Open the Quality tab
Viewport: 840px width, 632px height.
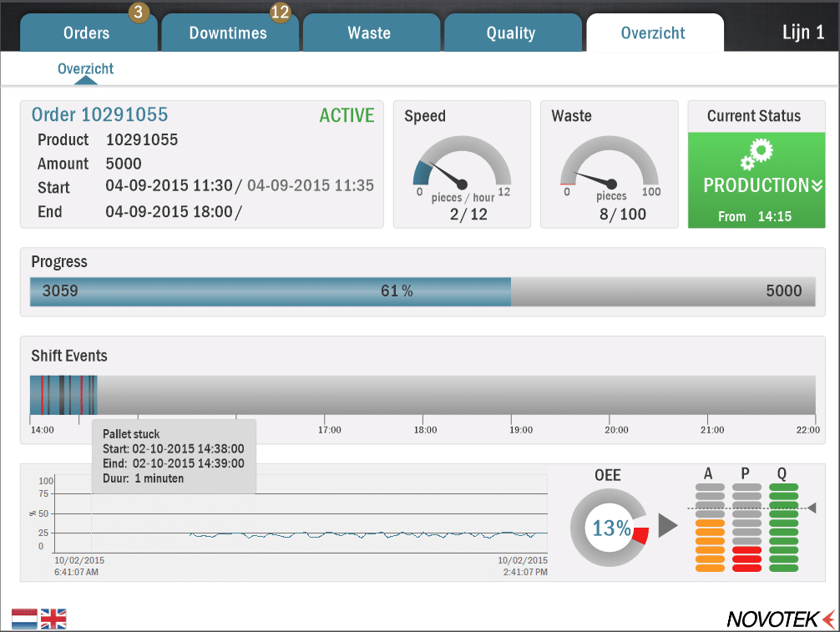point(511,33)
